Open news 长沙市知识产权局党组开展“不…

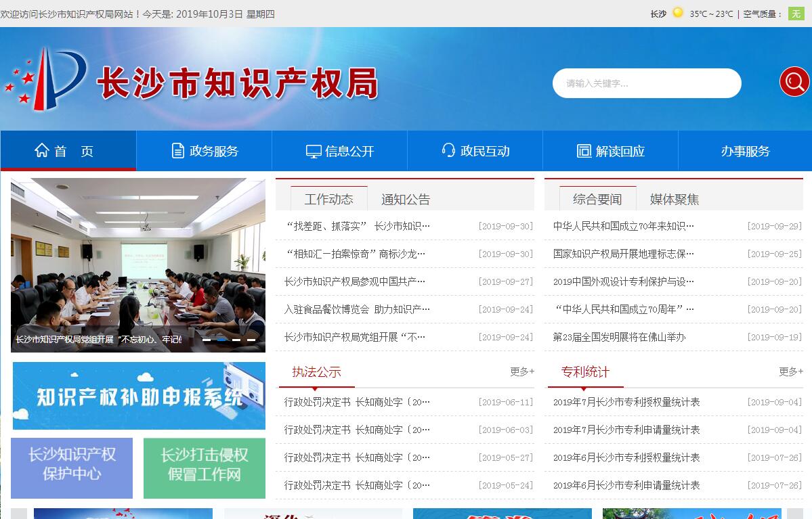[355, 338]
